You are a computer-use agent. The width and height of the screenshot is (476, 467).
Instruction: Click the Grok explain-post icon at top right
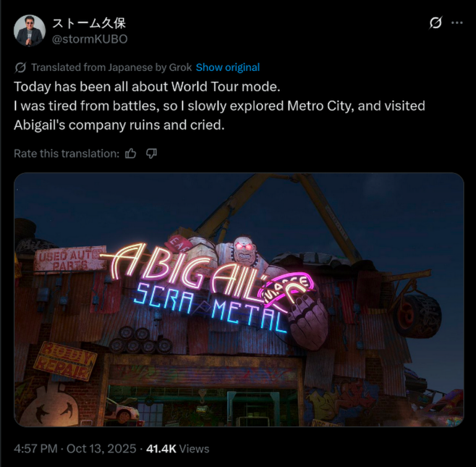tap(435, 22)
